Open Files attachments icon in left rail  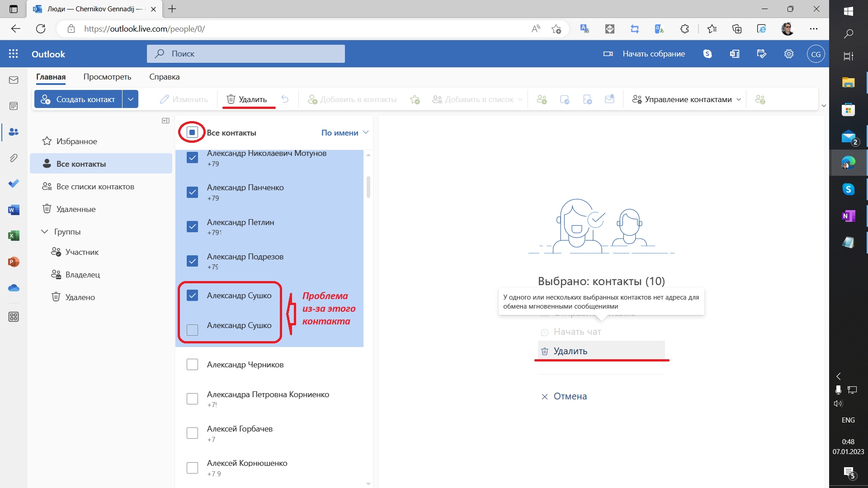(x=14, y=158)
